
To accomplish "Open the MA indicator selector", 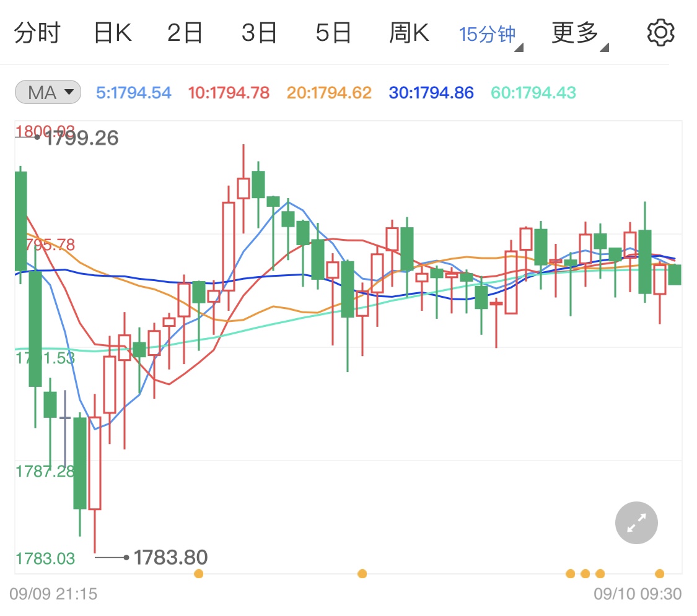I will coord(47,92).
